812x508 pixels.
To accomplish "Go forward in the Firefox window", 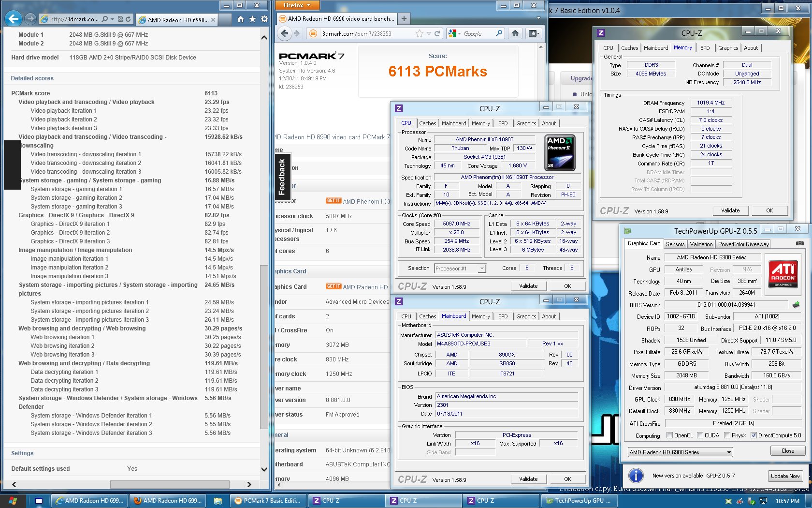I will [x=297, y=33].
